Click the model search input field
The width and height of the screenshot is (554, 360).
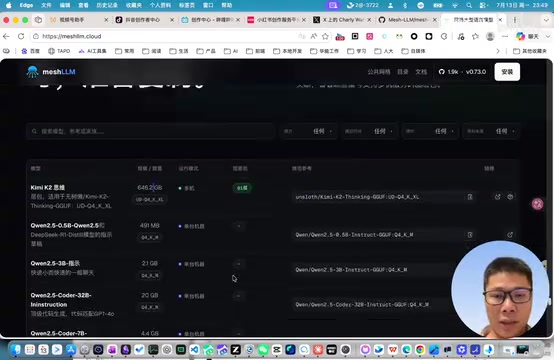point(151,131)
